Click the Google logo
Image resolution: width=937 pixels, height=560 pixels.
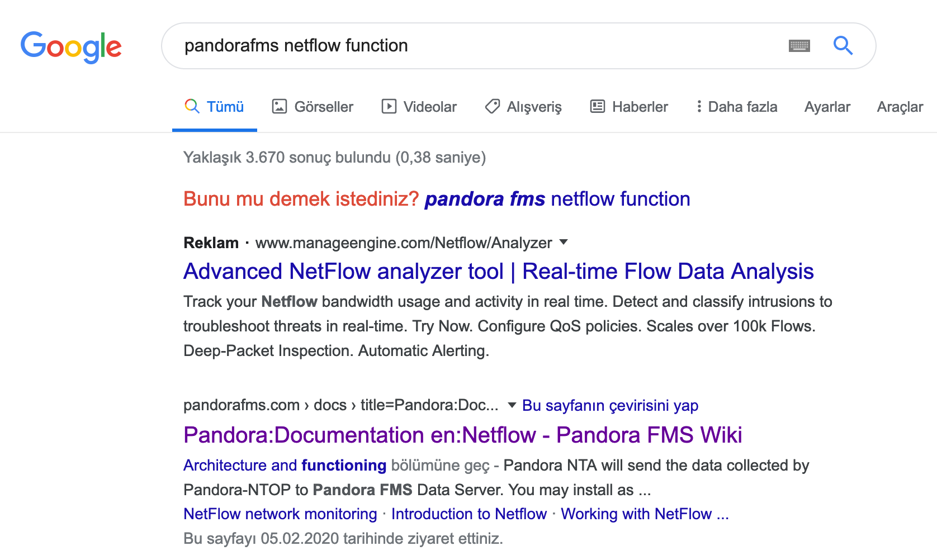(x=71, y=47)
